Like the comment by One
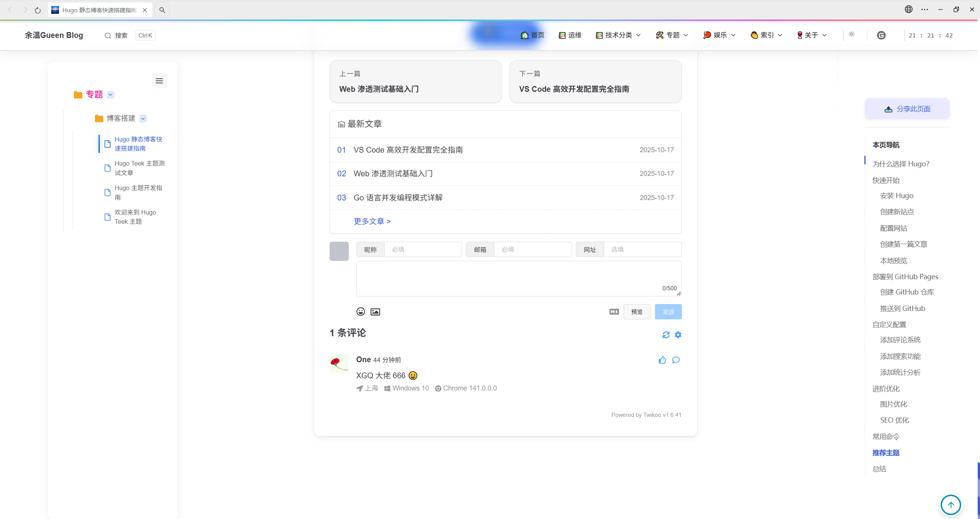Screen dimensions: 980x519 (x=662, y=360)
